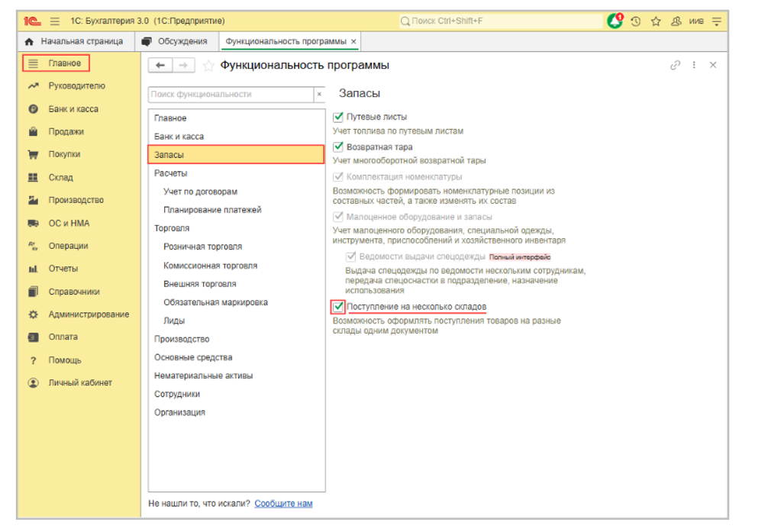Image resolution: width=768 pixels, height=532 pixels.
Task: Select Сотрудники in functionality list
Action: pos(236,394)
